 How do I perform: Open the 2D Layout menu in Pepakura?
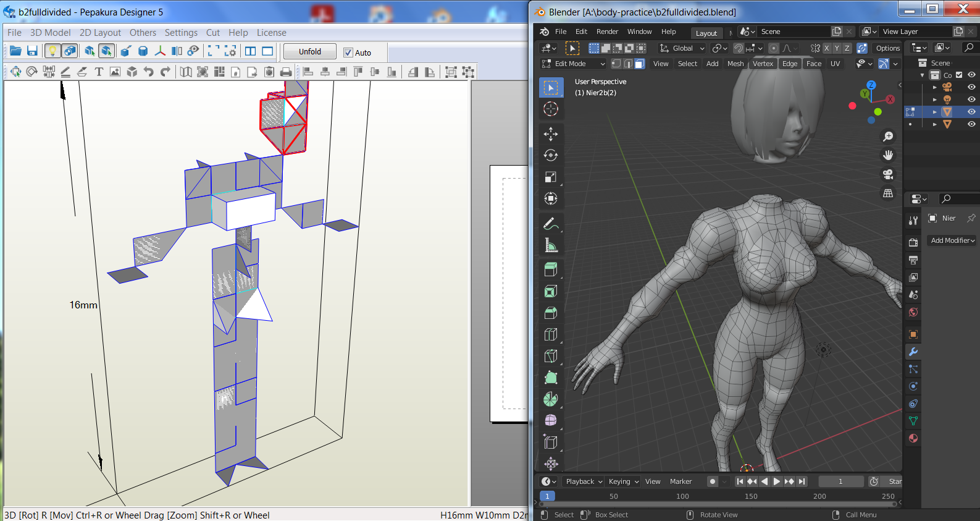pos(100,33)
